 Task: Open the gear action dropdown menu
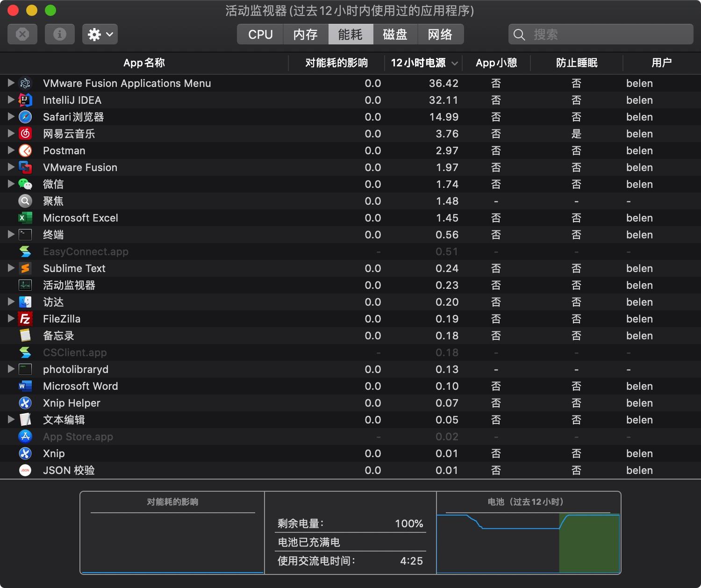click(x=100, y=34)
